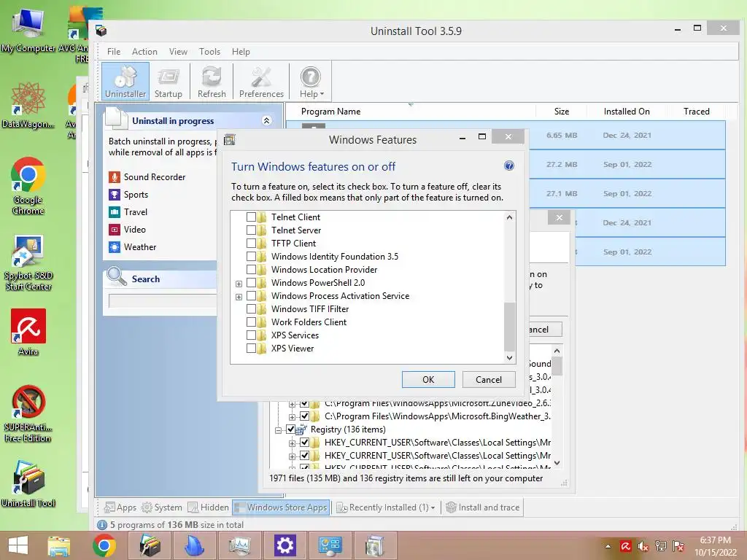
Task: Tick the Windows TIFF IFilter checkbox
Action: tap(251, 309)
